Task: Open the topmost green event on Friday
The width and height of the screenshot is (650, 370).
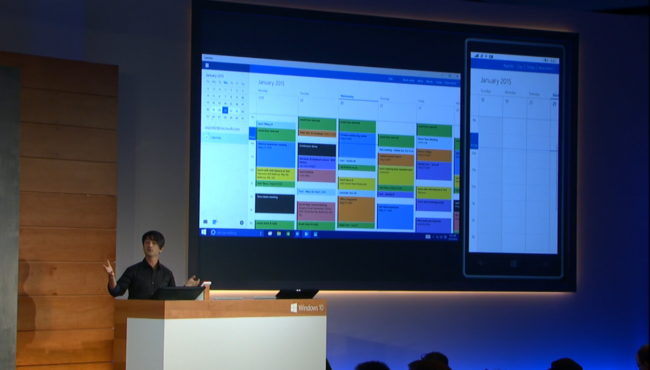Action: (434, 130)
